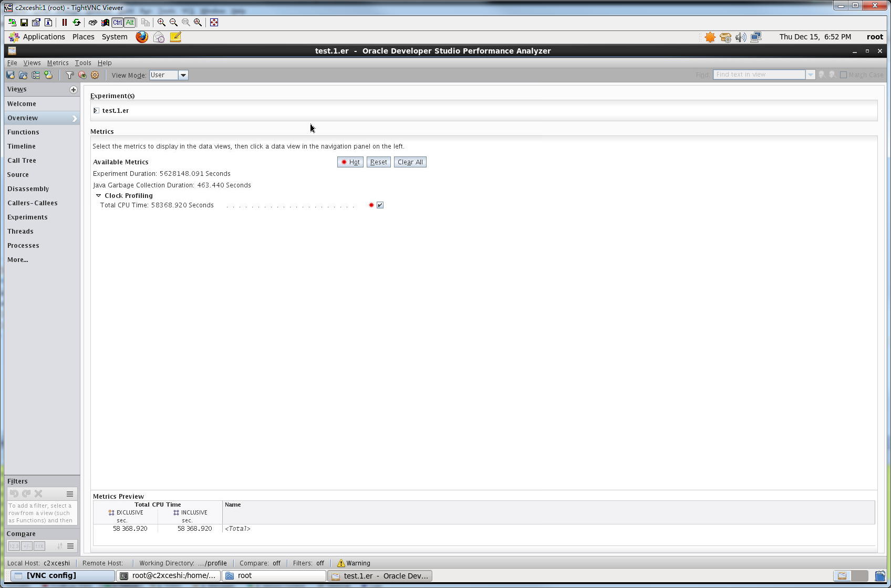Open the Metrics menu
The image size is (891, 588).
pos(58,63)
